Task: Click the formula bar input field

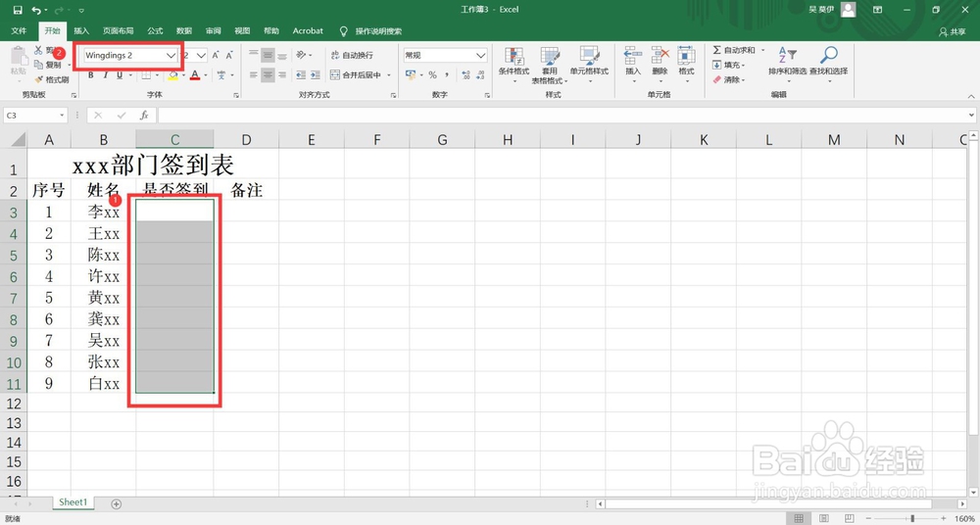Action: pyautogui.click(x=563, y=116)
